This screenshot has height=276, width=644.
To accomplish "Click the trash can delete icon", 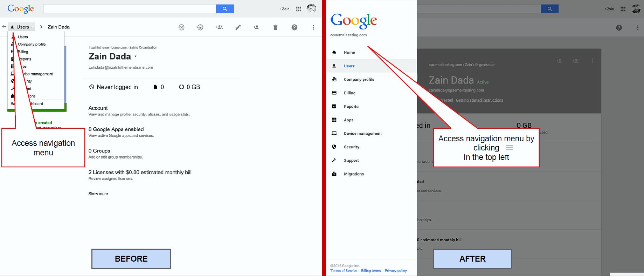I will click(275, 27).
